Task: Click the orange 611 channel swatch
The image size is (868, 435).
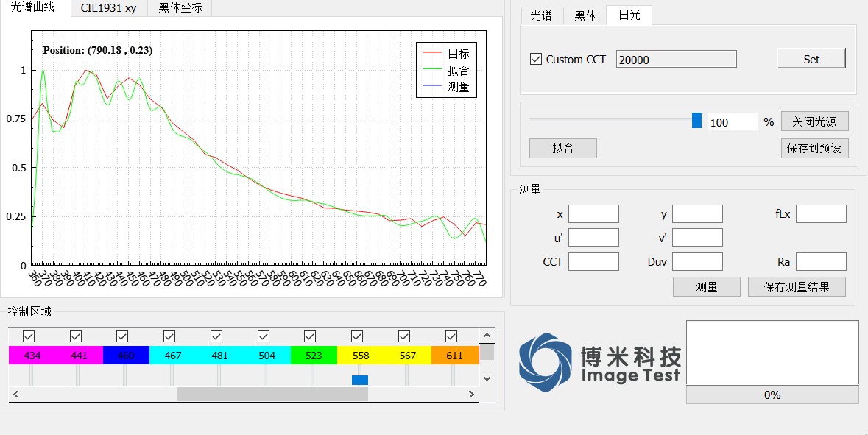Action: coord(454,356)
